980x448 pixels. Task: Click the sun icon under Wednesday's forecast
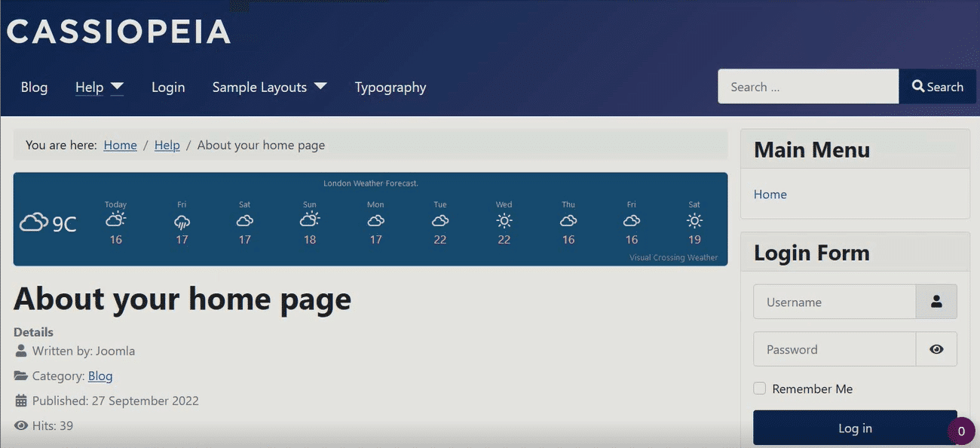tap(504, 220)
